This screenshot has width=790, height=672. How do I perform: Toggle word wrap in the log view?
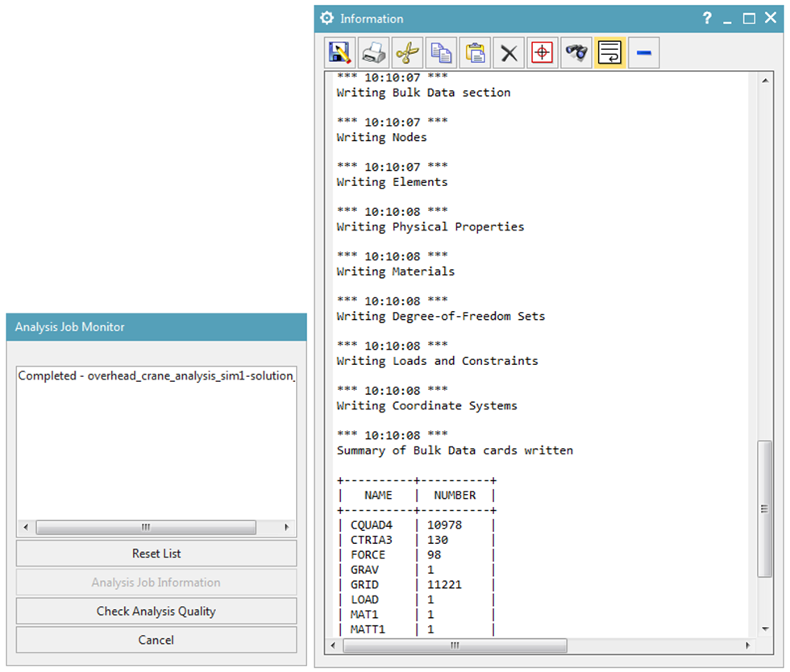pyautogui.click(x=609, y=52)
